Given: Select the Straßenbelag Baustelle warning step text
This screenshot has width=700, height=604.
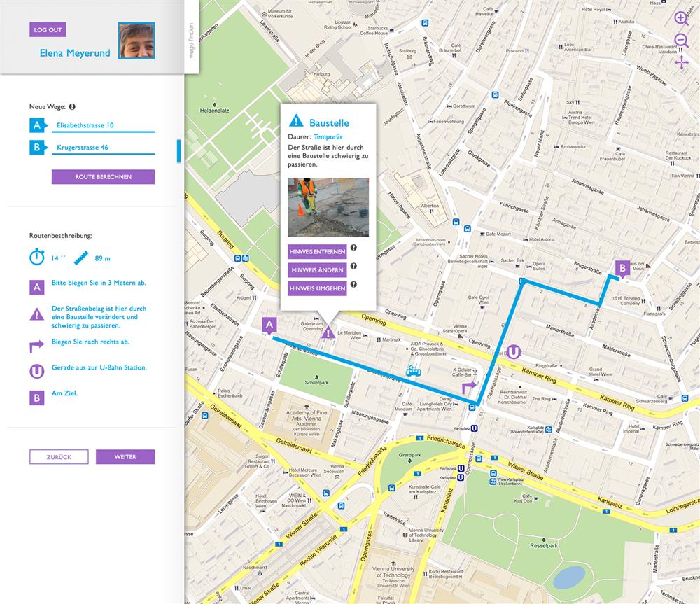Looking at the screenshot, I should pyautogui.click(x=99, y=317).
